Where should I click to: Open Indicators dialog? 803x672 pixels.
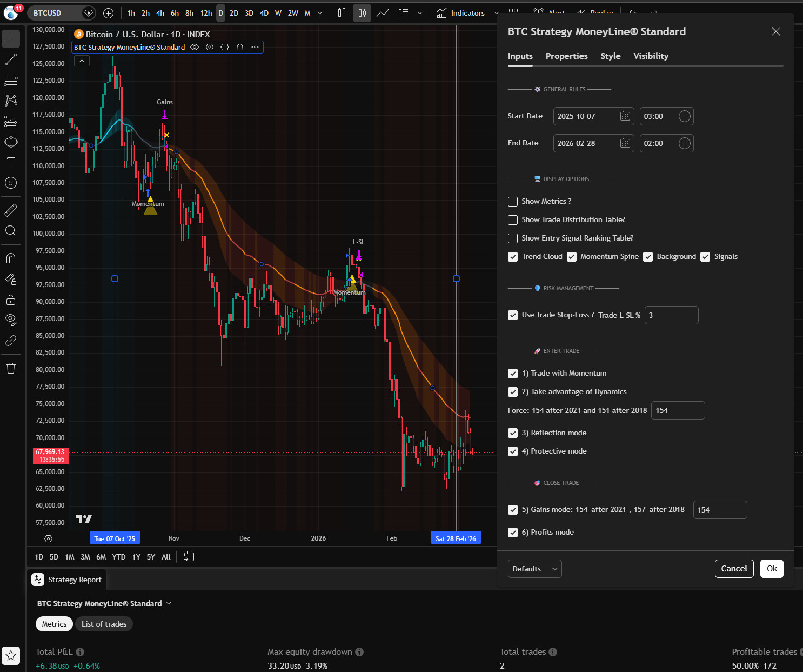[461, 13]
